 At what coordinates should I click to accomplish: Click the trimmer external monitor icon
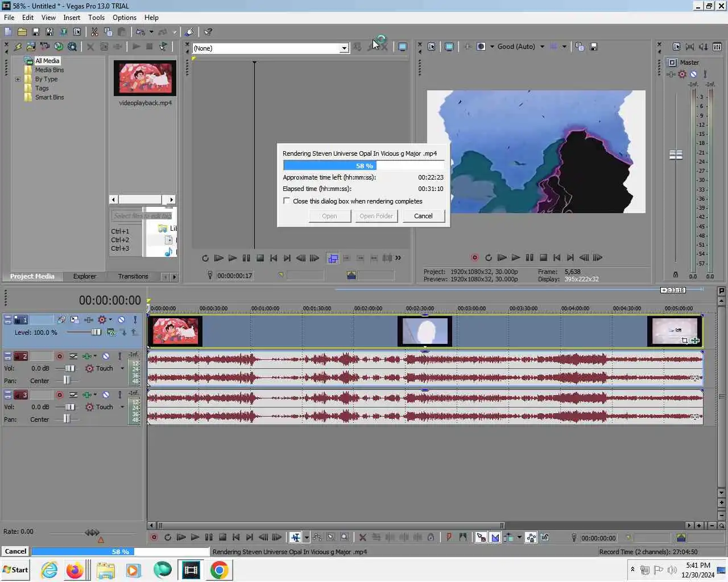click(x=402, y=47)
